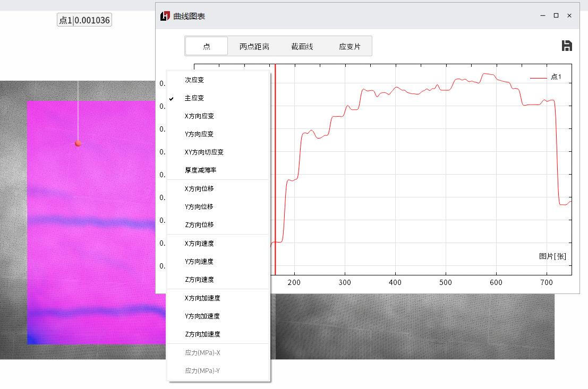Maximize the 曲线图表 window
This screenshot has width=588, height=389.
pos(556,16)
